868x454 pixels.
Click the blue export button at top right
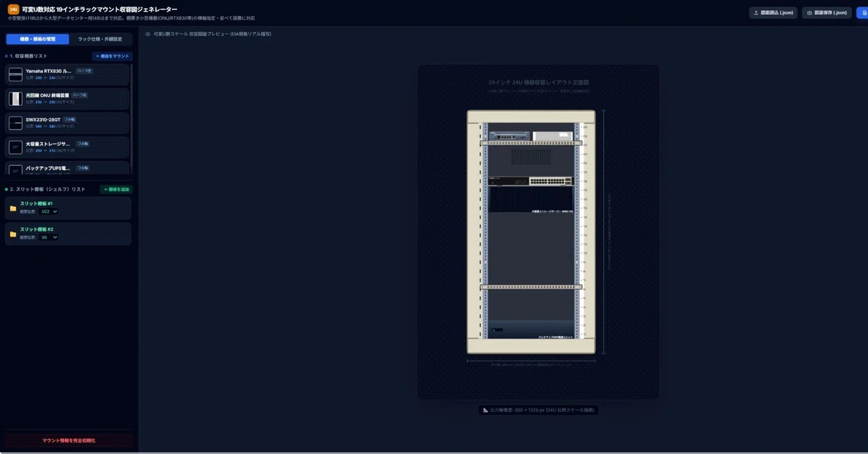(863, 13)
